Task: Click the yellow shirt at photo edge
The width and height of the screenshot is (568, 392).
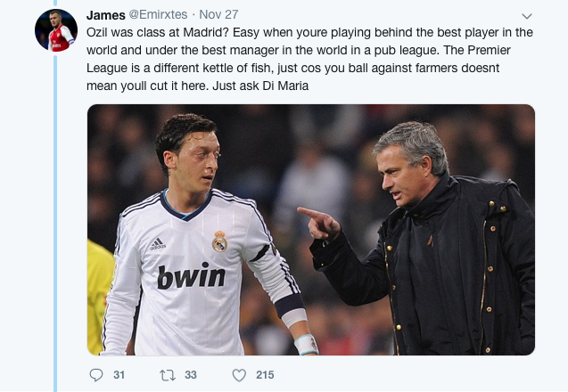Action: click(99, 297)
